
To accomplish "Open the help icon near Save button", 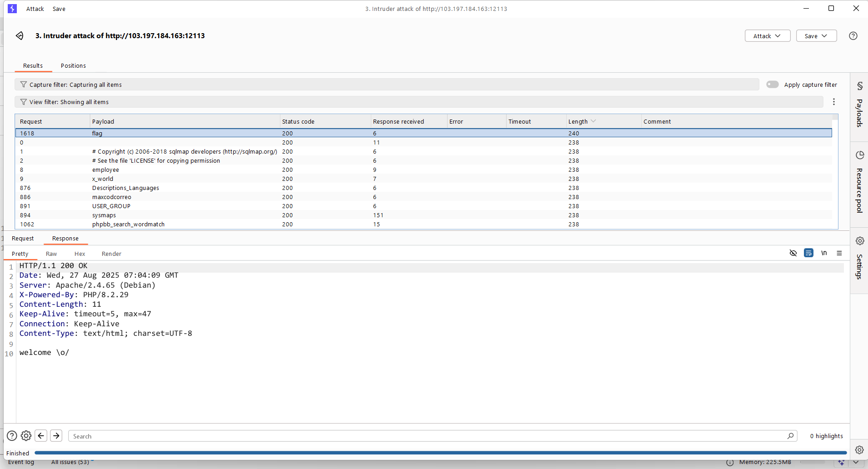I will click(x=853, y=36).
